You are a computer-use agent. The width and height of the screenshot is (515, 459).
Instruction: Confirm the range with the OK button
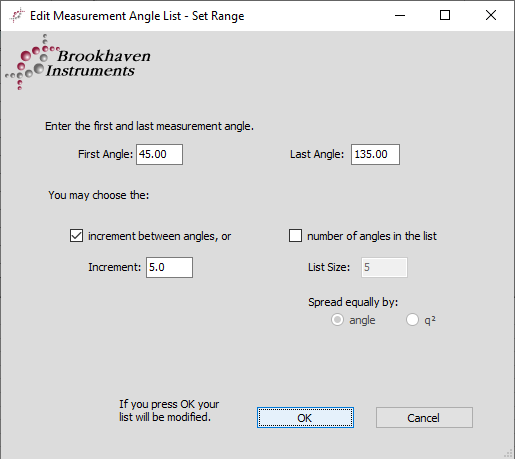(x=305, y=418)
